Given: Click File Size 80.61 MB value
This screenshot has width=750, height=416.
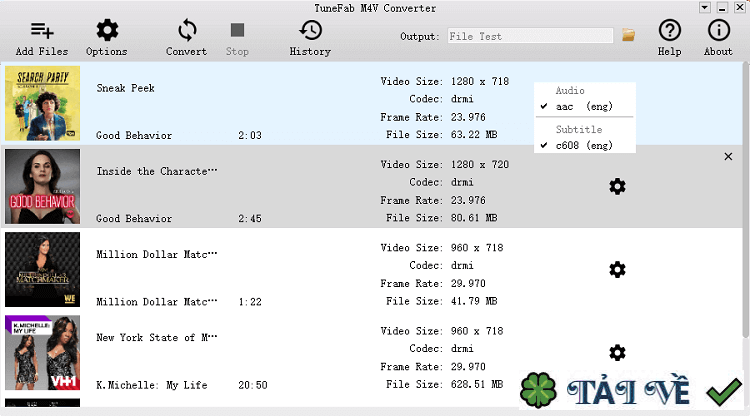Looking at the screenshot, I should coord(474,218).
